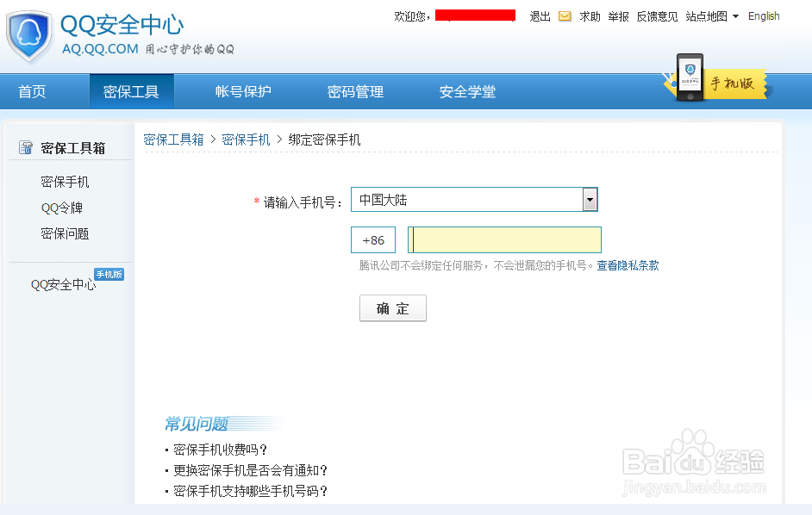Click the 常见问题 section heading
This screenshot has height=515, width=812.
click(x=197, y=424)
